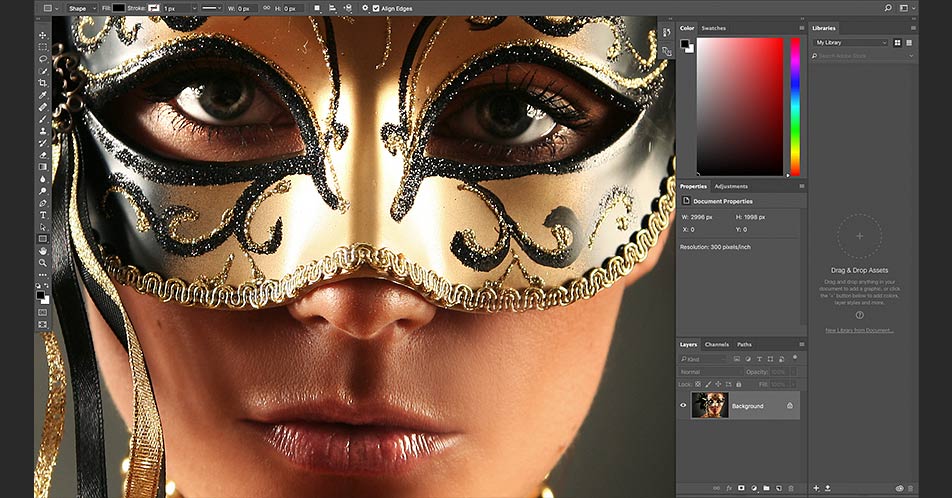Select the Healing Brush tool

point(42,107)
